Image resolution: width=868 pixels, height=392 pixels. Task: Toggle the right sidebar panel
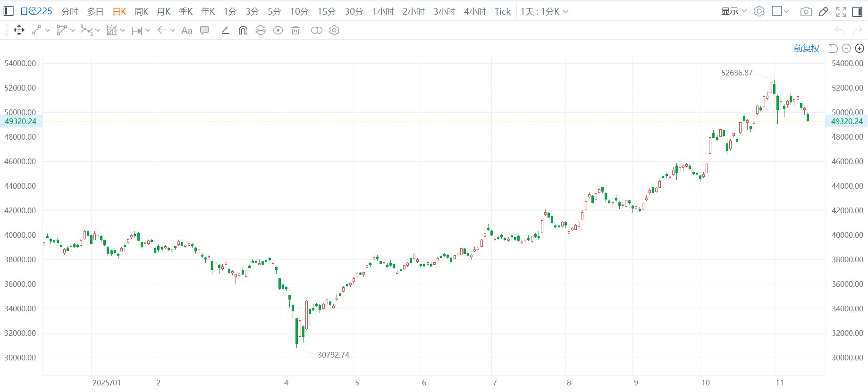[x=857, y=12]
